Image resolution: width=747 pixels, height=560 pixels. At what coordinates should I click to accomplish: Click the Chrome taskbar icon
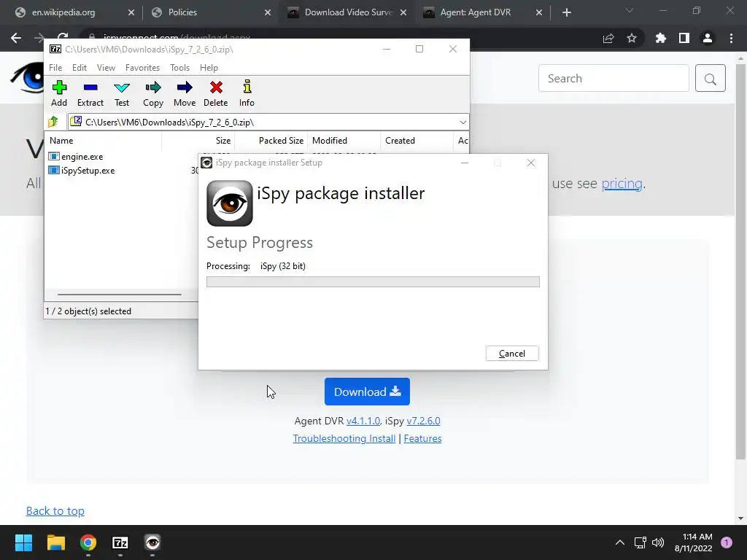pyautogui.click(x=88, y=542)
